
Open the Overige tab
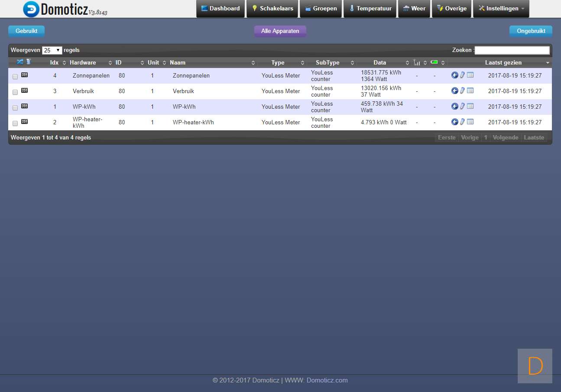point(452,9)
